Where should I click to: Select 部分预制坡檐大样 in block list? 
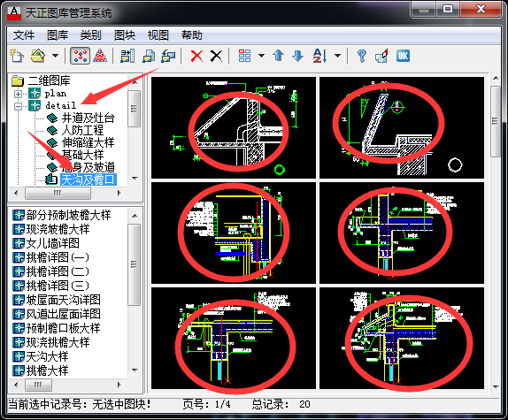pos(68,215)
